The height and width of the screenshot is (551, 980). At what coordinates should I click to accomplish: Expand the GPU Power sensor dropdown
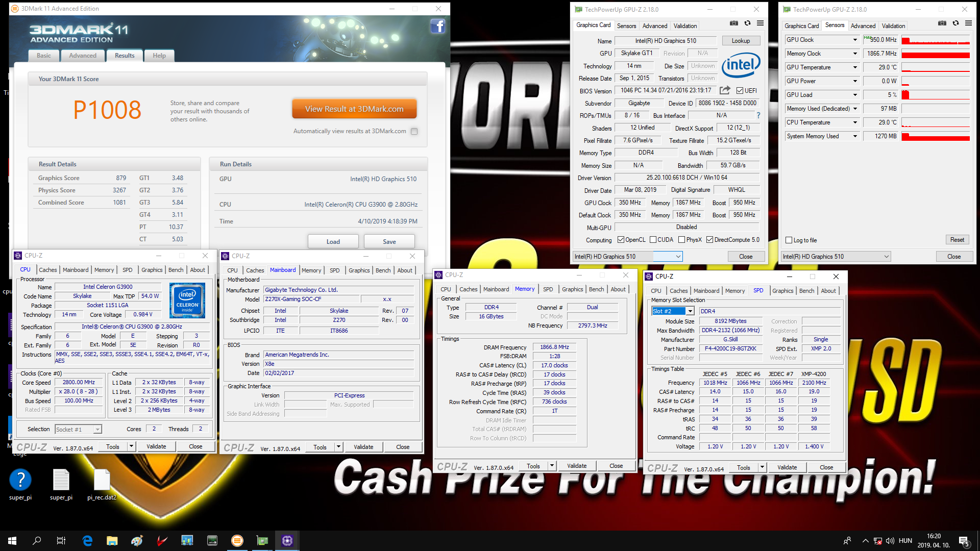coord(855,81)
